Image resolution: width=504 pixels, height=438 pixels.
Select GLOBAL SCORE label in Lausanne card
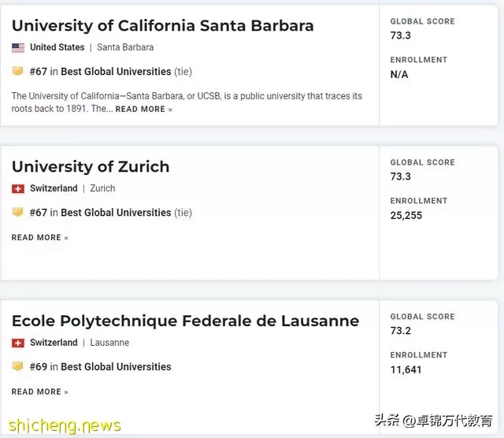click(x=422, y=317)
